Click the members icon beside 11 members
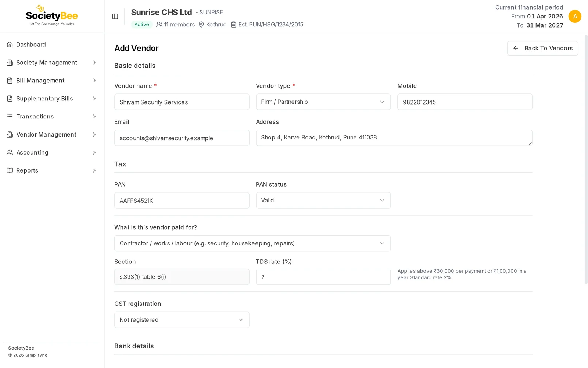Viewport: 588px width, 368px height. [x=159, y=25]
